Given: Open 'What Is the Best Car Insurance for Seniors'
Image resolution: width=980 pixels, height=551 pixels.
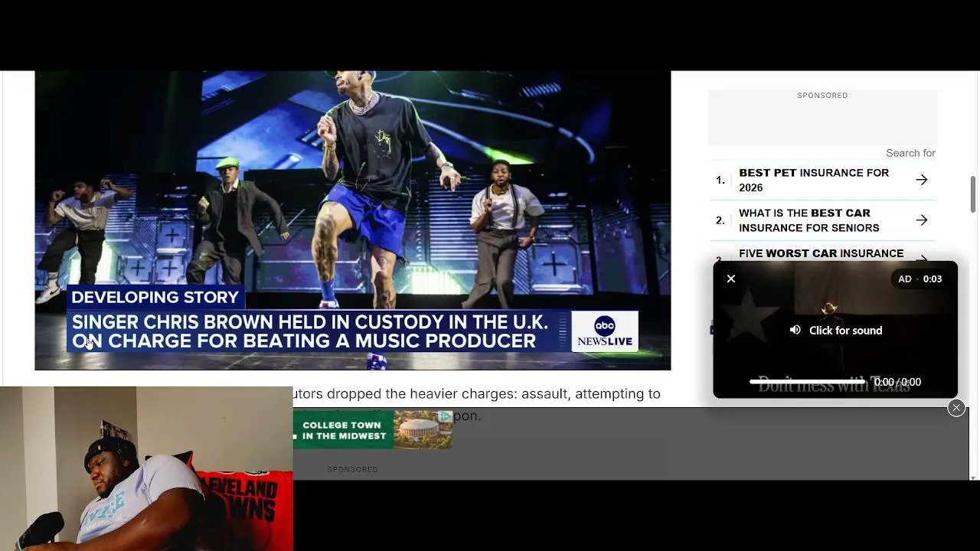Looking at the screenshot, I should pyautogui.click(x=809, y=220).
